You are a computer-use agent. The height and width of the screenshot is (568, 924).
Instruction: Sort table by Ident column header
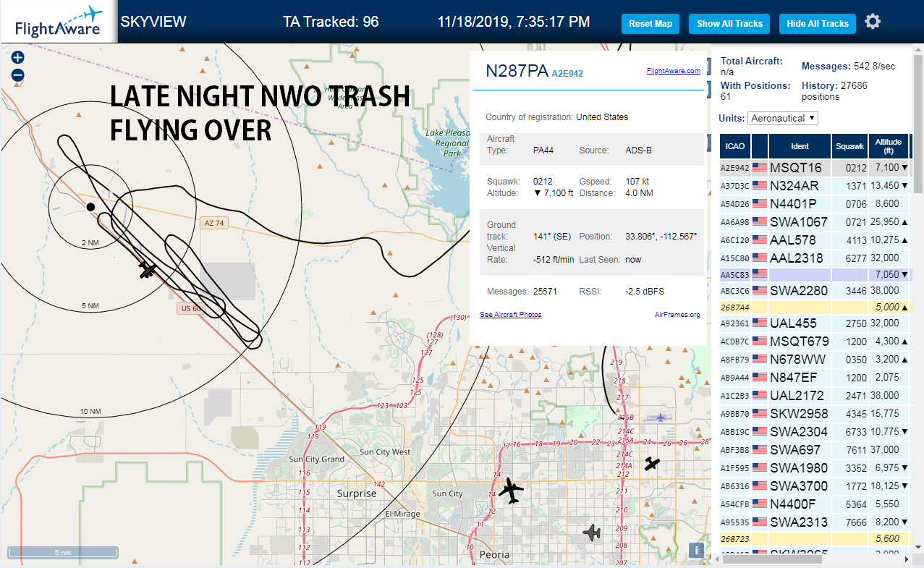tap(800, 146)
